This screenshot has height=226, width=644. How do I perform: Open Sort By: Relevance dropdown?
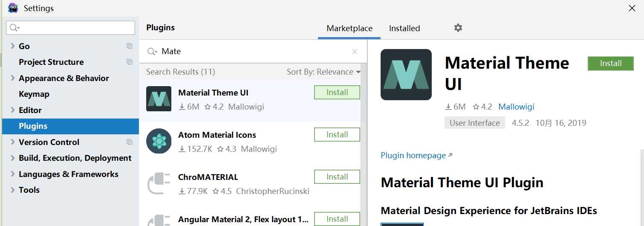(x=323, y=72)
